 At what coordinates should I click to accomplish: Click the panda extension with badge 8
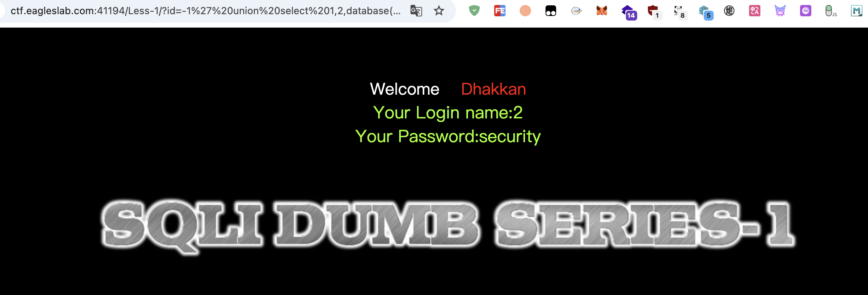tap(680, 12)
